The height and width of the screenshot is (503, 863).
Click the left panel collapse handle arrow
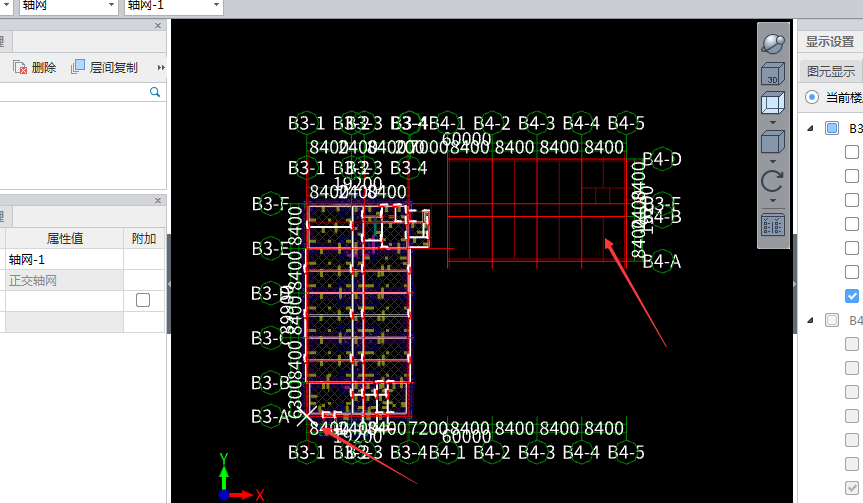[169, 284]
